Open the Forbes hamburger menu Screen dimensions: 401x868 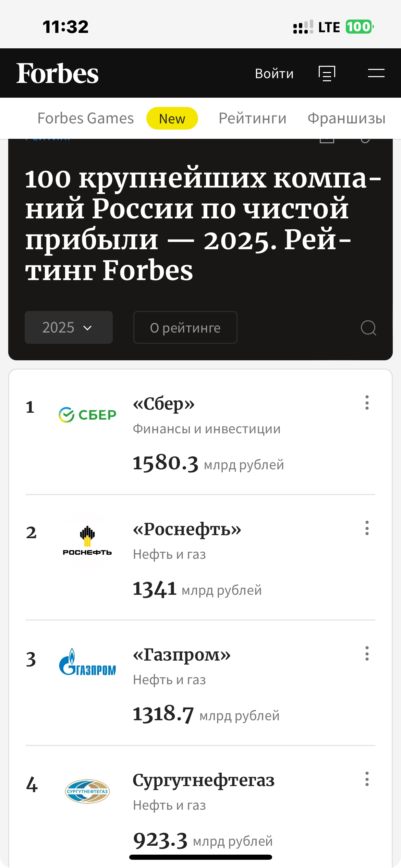(376, 73)
